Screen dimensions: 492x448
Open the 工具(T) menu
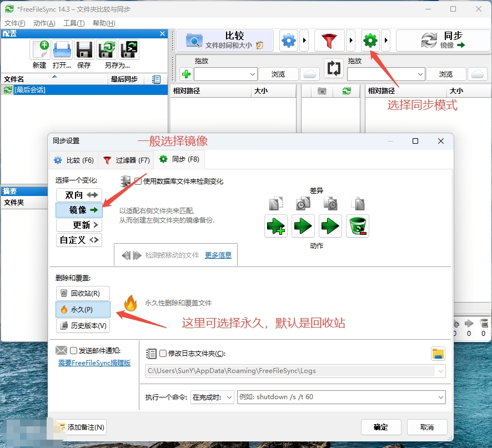74,23
